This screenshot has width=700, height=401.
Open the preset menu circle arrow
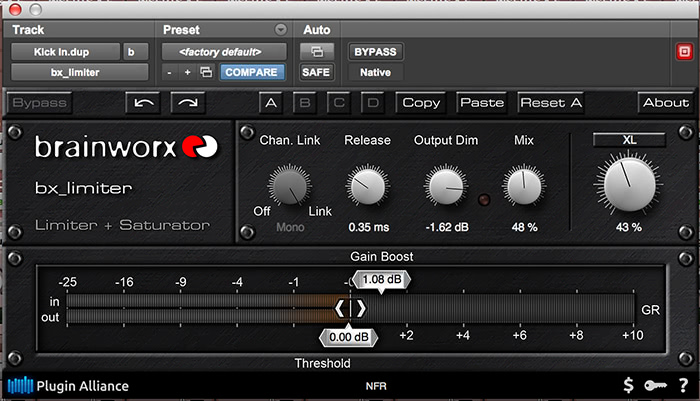281,29
